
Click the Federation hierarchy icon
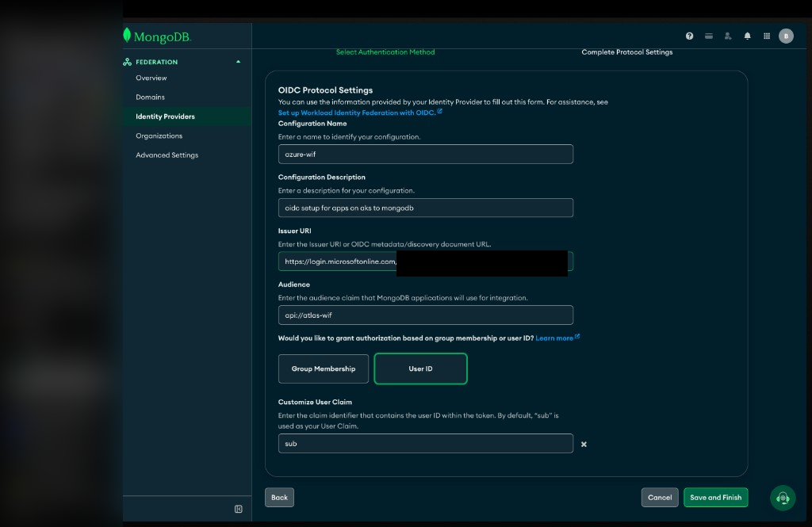point(128,62)
